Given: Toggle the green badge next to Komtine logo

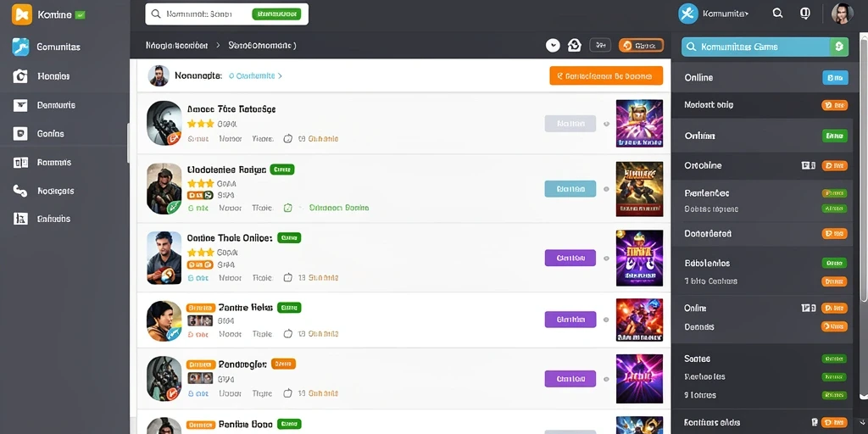Looking at the screenshot, I should (80, 15).
